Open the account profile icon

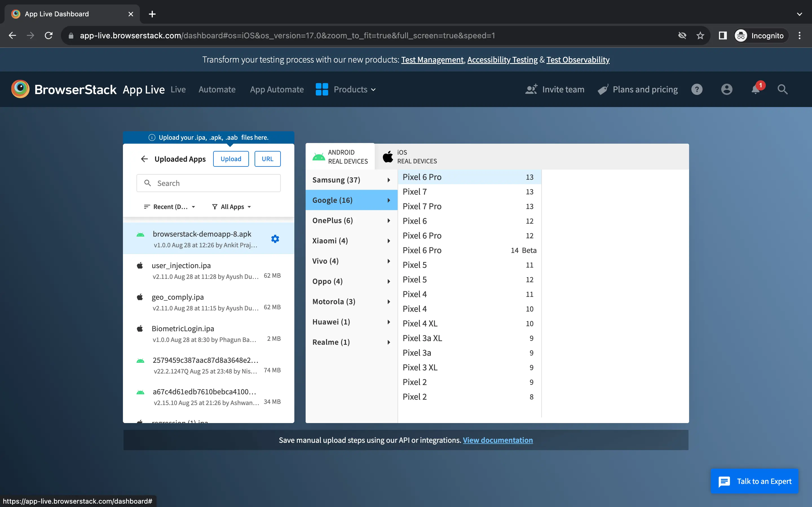[727, 89]
